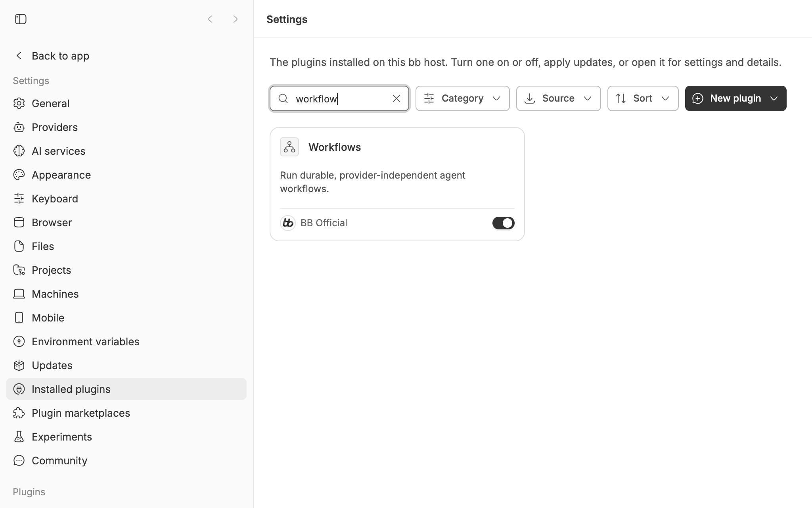Click the Keyboard sliders icon
Viewport: 812px width, 508px height.
(19, 198)
